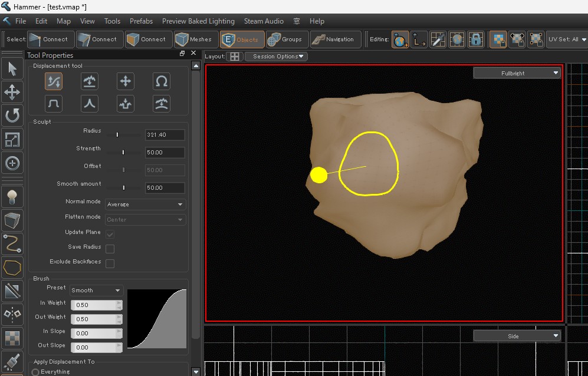Enable the Save Radius checkbox
This screenshot has width=588, height=376.
click(110, 249)
